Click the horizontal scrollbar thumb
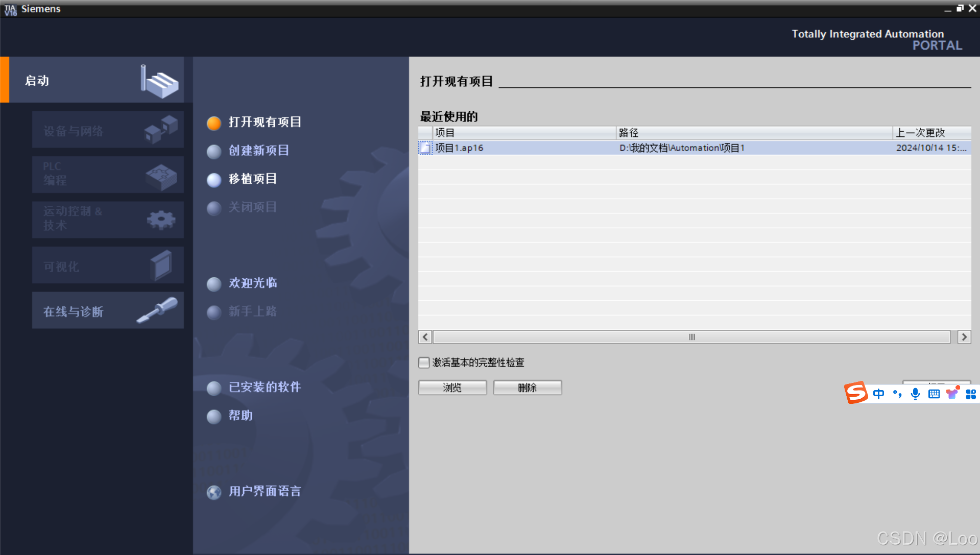 pos(692,337)
